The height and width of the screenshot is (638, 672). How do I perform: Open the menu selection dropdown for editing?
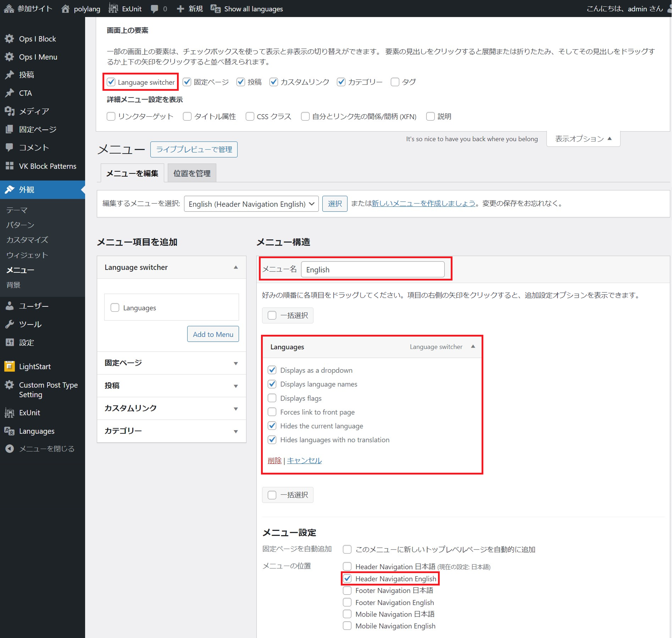point(251,204)
